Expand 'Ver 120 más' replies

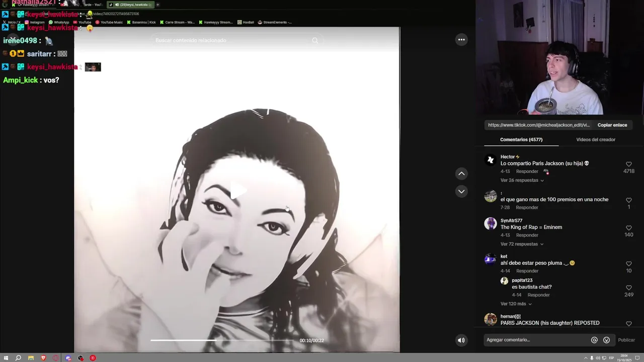coord(516,304)
